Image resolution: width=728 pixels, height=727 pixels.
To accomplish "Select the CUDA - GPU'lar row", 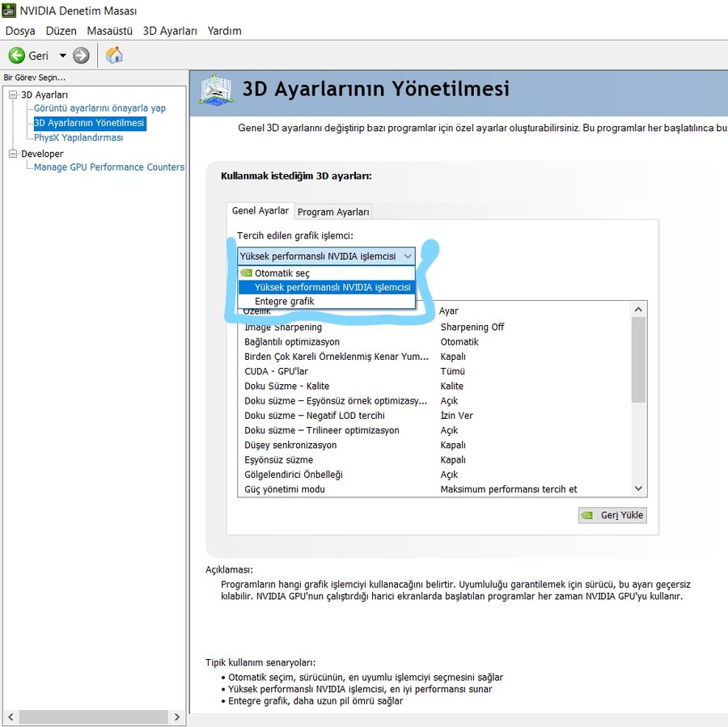I will click(x=434, y=371).
